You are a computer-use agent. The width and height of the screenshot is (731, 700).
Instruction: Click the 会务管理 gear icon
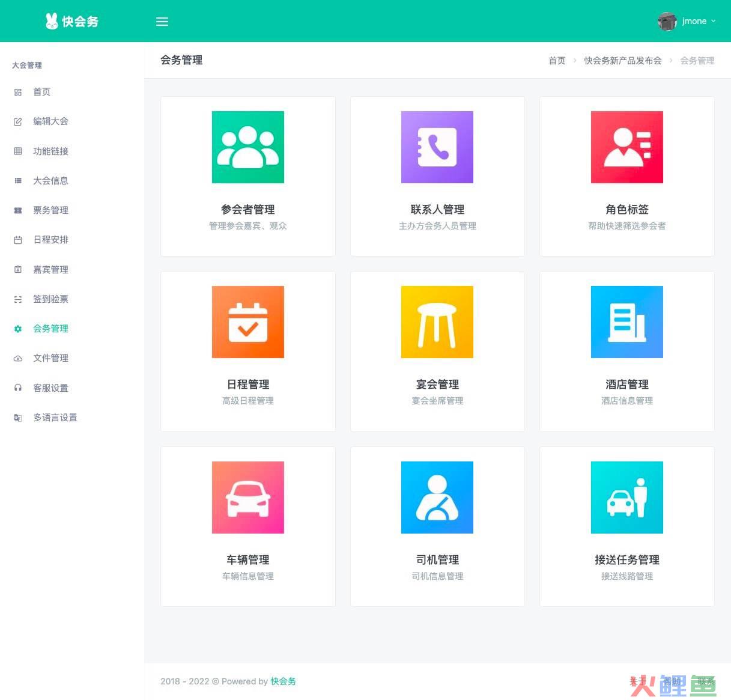pyautogui.click(x=18, y=329)
